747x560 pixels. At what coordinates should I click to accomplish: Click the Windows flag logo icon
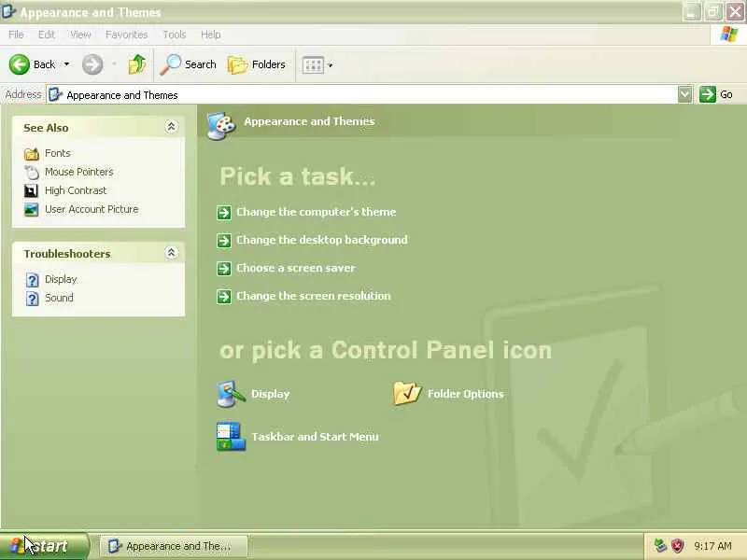point(728,35)
